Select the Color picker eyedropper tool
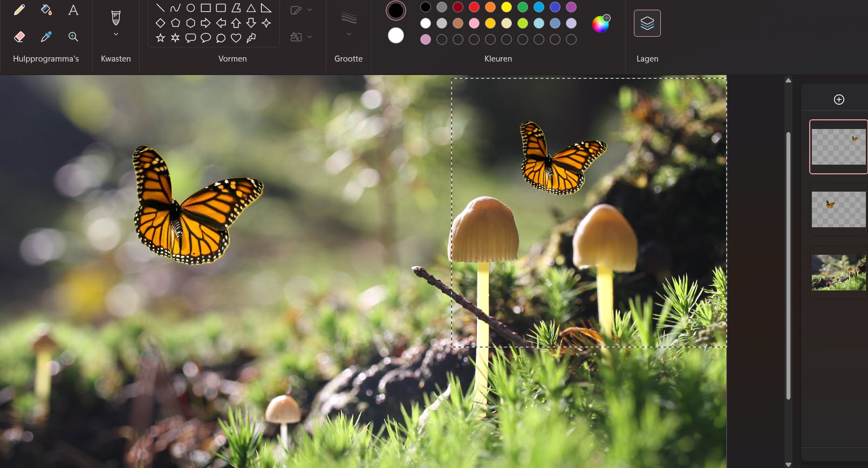Screen dimensions: 868x468 click(x=46, y=37)
